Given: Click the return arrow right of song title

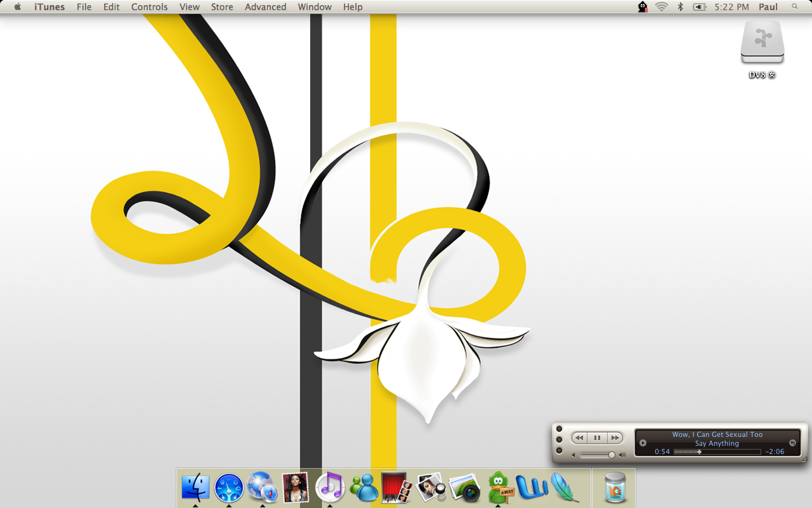Looking at the screenshot, I should (x=792, y=443).
